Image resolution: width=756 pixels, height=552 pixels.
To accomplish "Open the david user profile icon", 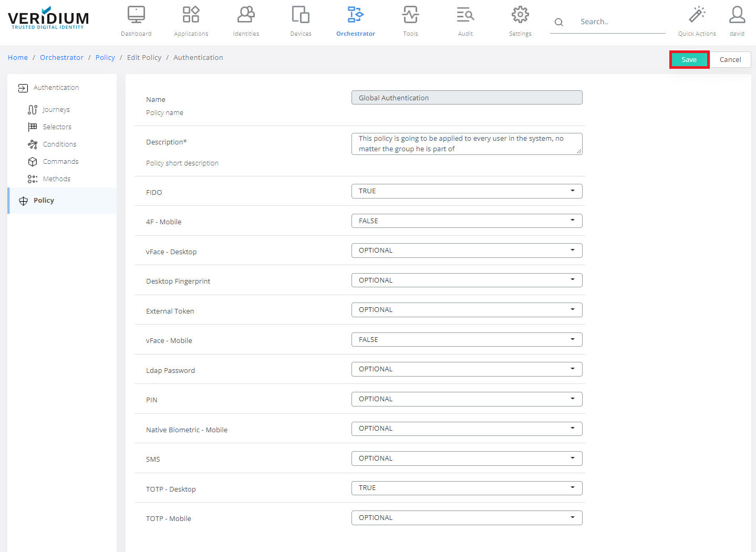I will pos(737,15).
